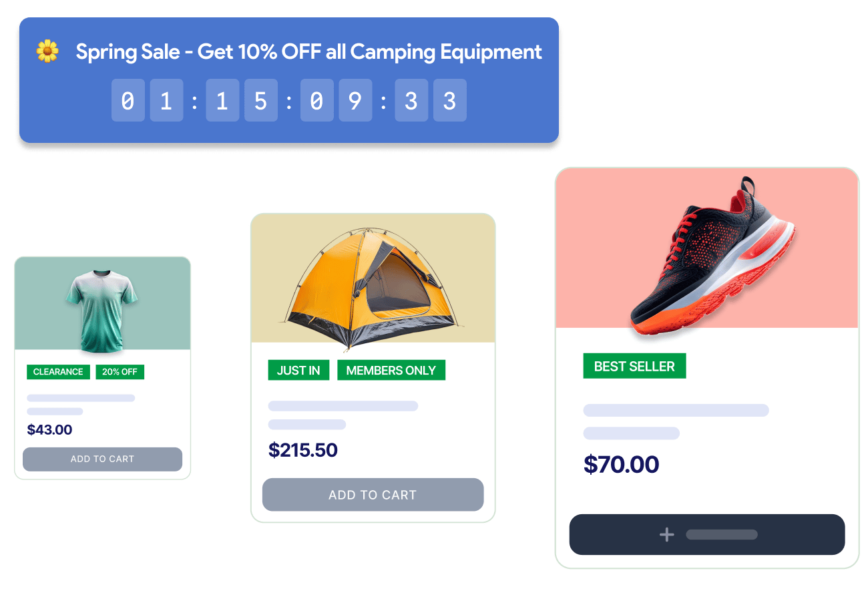Click the $43.00 price on the t-shirt card
Screen dimensions: 868x601
point(49,429)
